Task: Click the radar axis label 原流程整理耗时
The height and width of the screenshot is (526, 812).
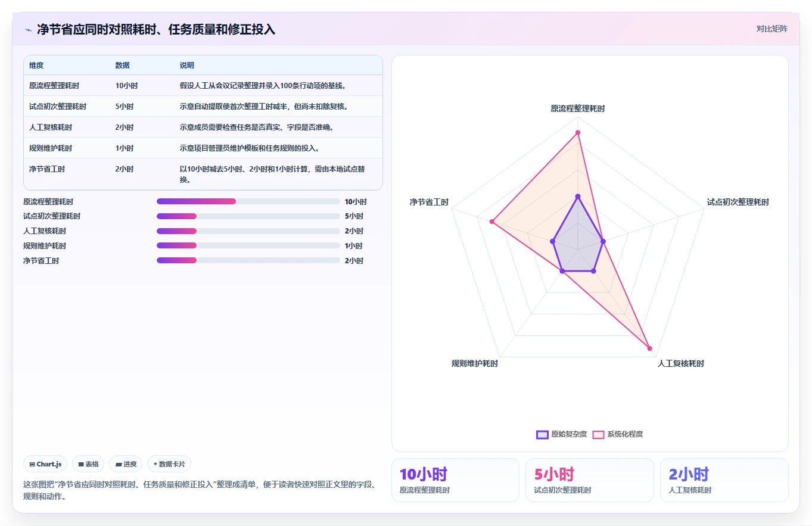Action: 577,109
